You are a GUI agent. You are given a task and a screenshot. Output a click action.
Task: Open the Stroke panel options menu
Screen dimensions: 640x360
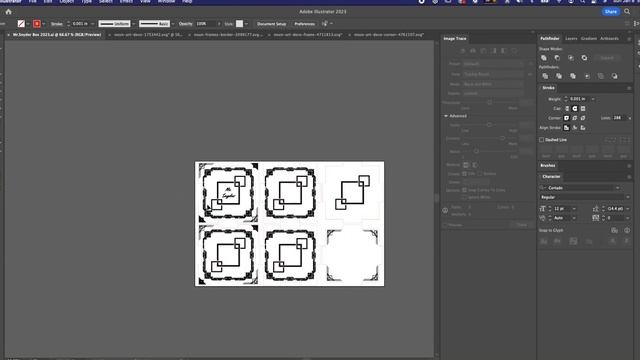tap(629, 88)
